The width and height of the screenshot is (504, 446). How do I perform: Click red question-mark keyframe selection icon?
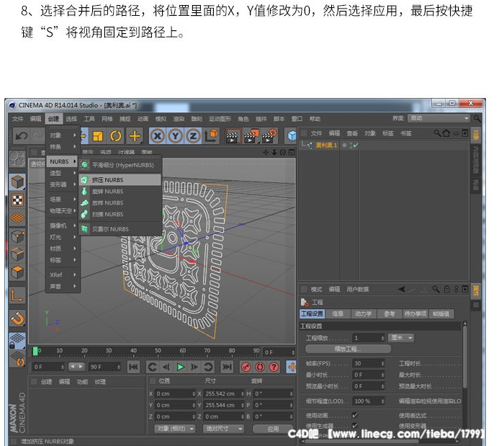pyautogui.click(x=274, y=367)
